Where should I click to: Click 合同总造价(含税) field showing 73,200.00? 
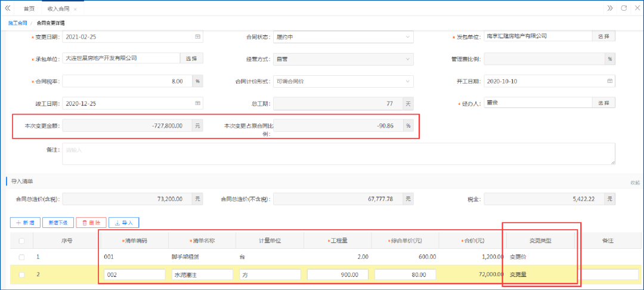point(128,199)
